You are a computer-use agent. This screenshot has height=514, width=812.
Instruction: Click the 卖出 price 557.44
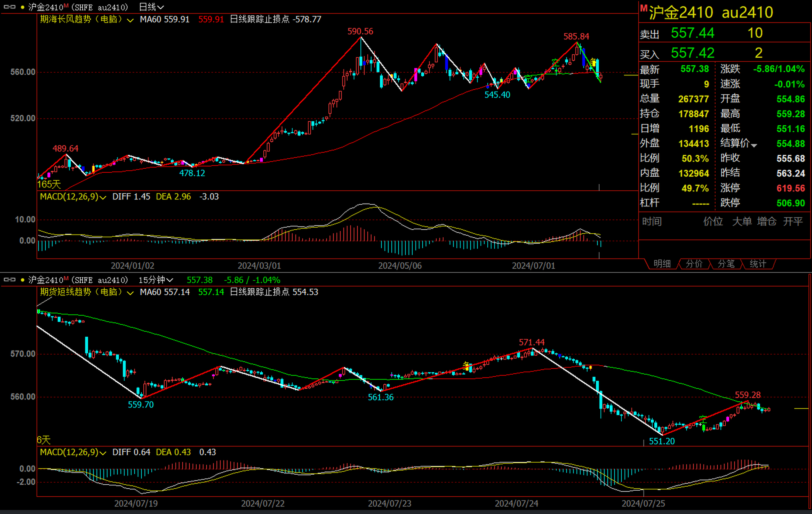point(692,33)
